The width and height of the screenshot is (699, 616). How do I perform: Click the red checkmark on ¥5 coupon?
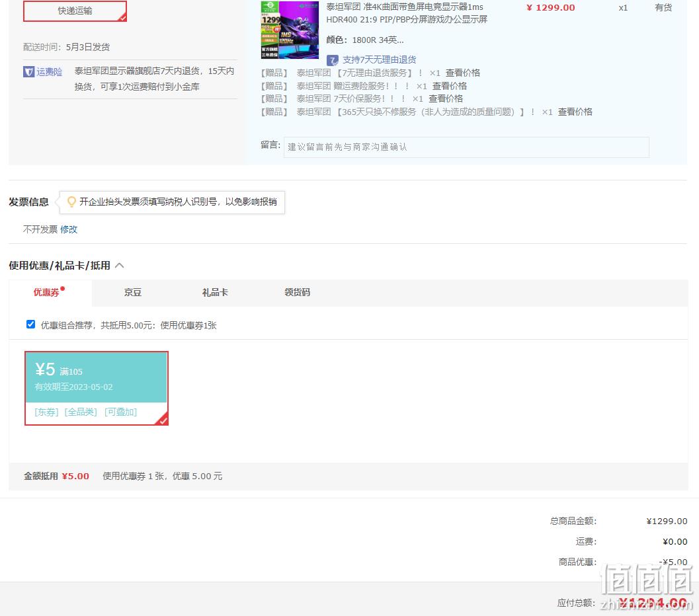pyautogui.click(x=162, y=420)
